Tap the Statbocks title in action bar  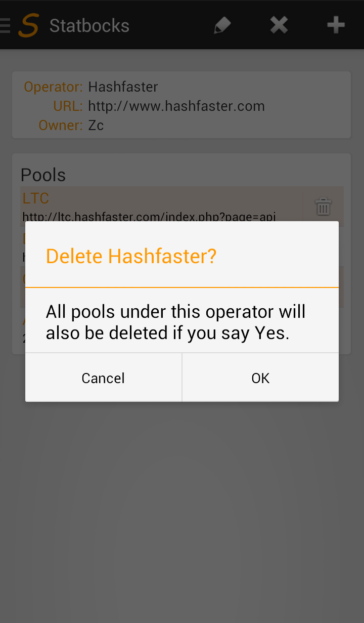coord(89,26)
